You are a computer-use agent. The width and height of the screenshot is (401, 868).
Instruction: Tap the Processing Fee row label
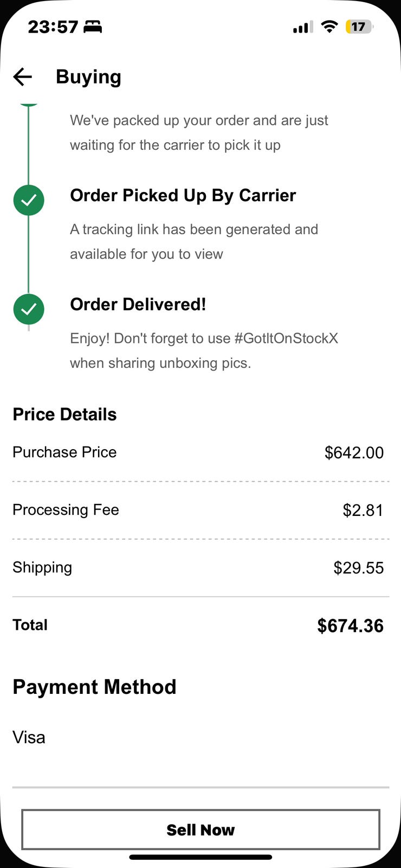tap(66, 510)
